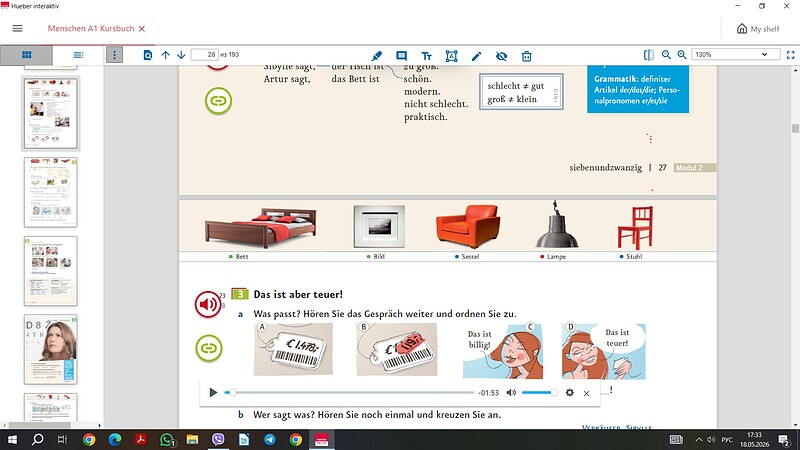Screen dimensions: 800x450
Task: Zoom out with magnifier minus
Action: 666,55
